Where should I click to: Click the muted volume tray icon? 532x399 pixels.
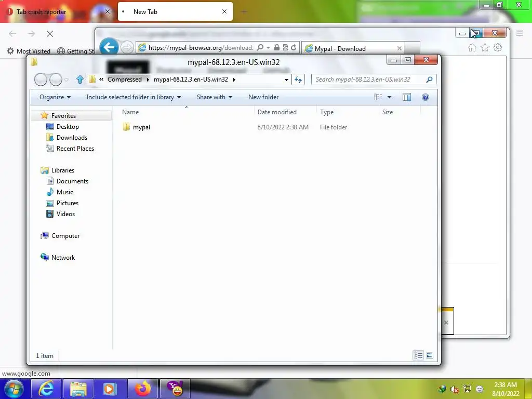click(x=454, y=389)
